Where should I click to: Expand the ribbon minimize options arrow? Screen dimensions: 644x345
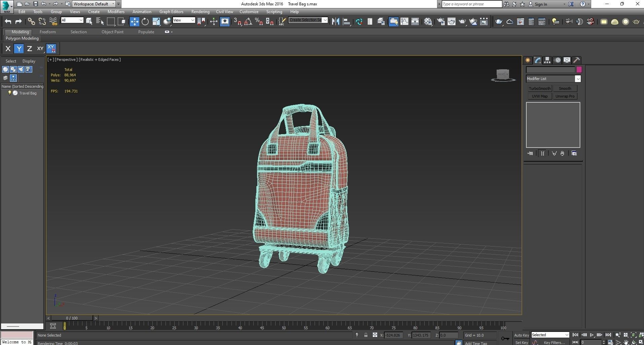click(x=172, y=32)
